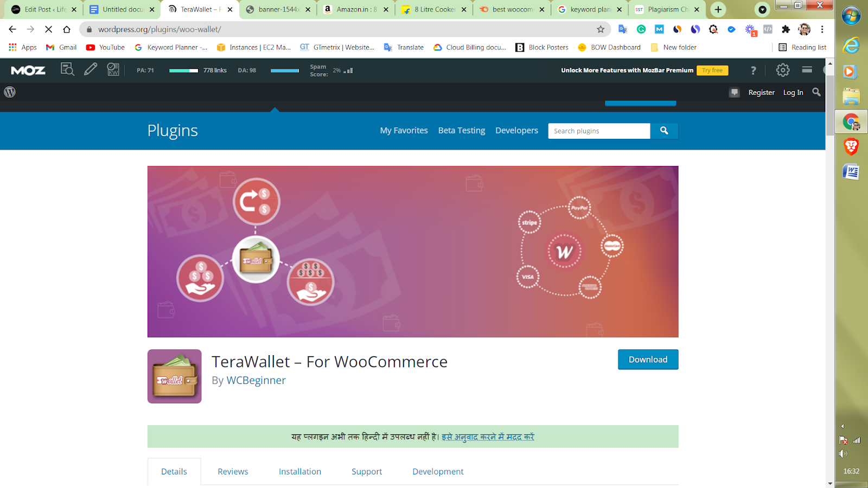
Task: Click the MozBar highlight links pencil icon
Action: point(91,69)
